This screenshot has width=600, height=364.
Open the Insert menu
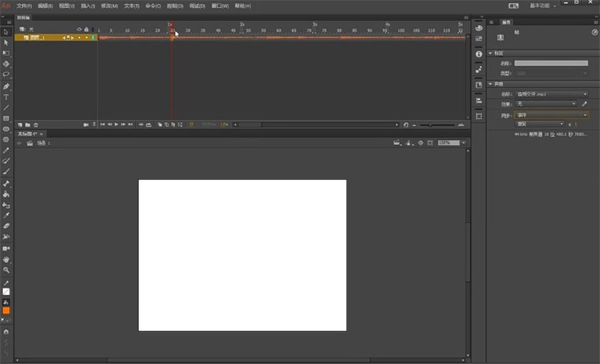(88, 6)
